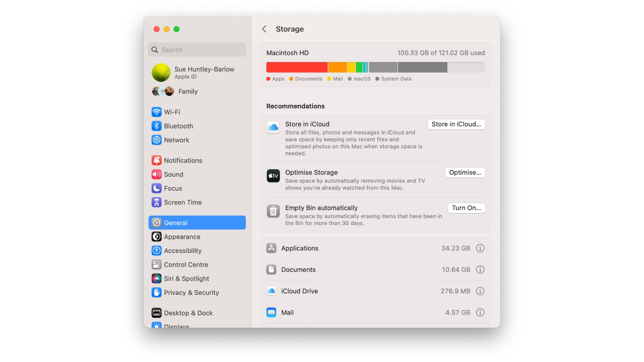The width and height of the screenshot is (644, 362).
Task: Click the Optimise Storage Apple TV icon
Action: click(273, 176)
